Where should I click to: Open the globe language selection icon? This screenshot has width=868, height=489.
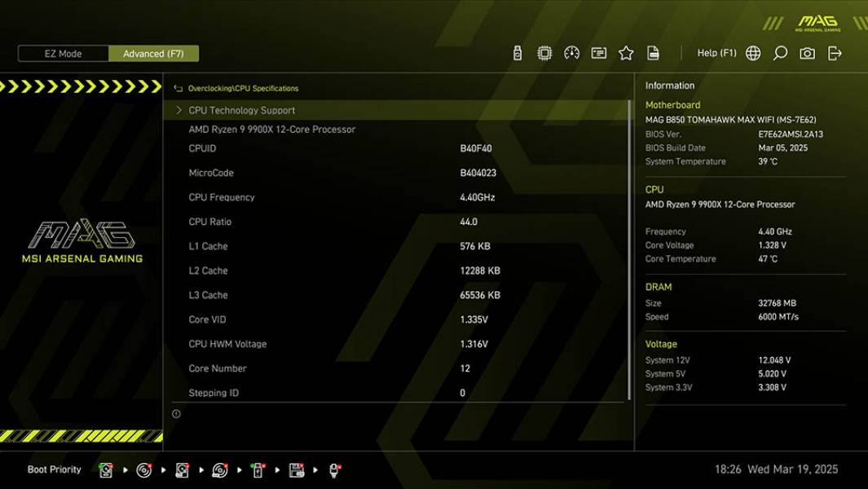753,53
